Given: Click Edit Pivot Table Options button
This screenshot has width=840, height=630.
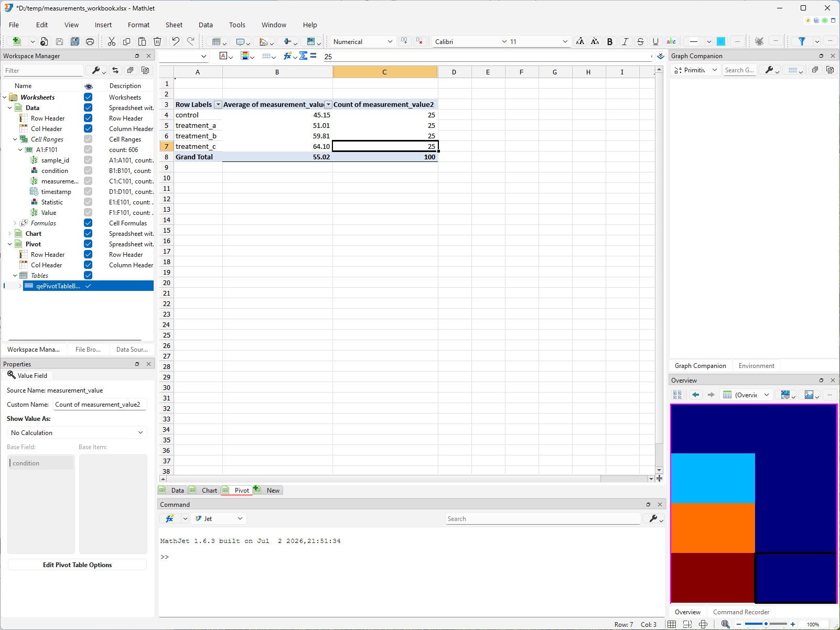Looking at the screenshot, I should point(77,564).
